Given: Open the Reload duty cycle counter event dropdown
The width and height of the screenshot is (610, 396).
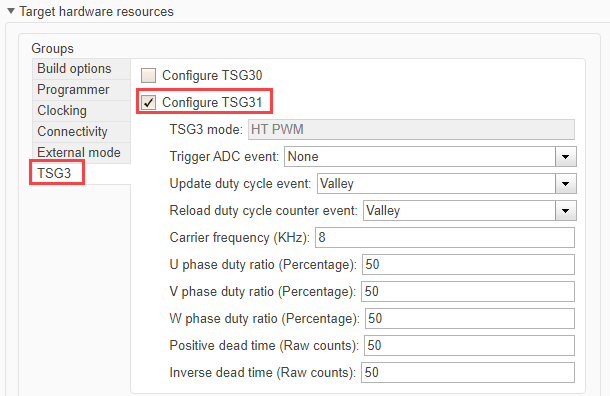Looking at the screenshot, I should pos(566,211).
